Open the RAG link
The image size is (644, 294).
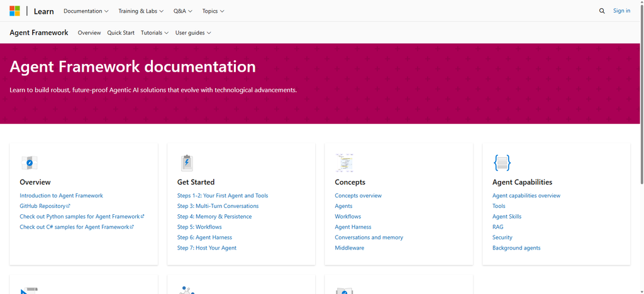pyautogui.click(x=498, y=227)
